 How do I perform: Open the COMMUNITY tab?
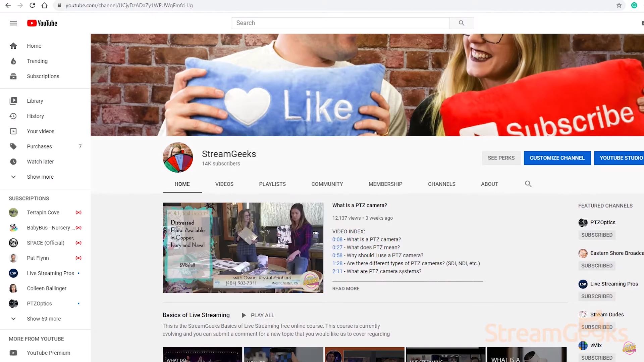pyautogui.click(x=327, y=184)
